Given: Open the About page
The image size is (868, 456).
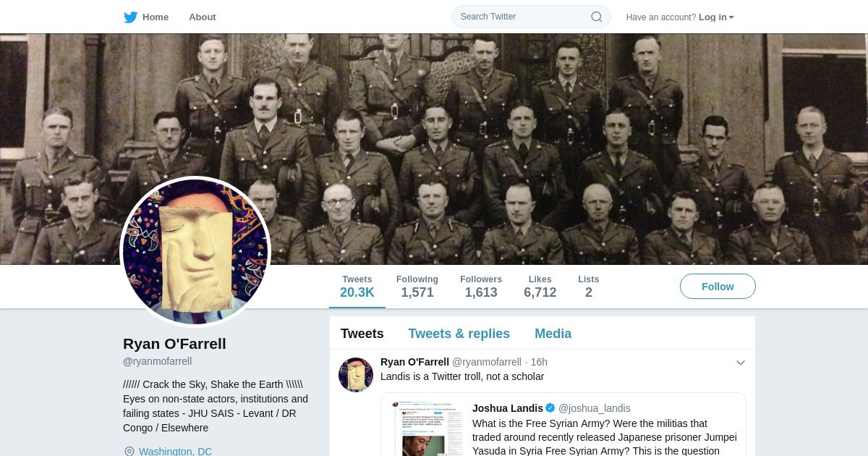Looking at the screenshot, I should click(x=202, y=17).
